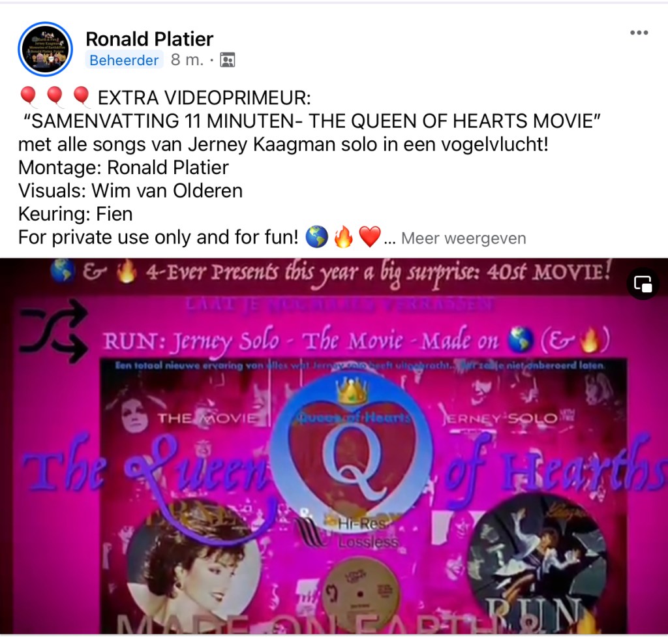Viewport: 668px width, 644px height.
Task: Click the 'Beheerder' admin badge
Action: click(x=124, y=60)
